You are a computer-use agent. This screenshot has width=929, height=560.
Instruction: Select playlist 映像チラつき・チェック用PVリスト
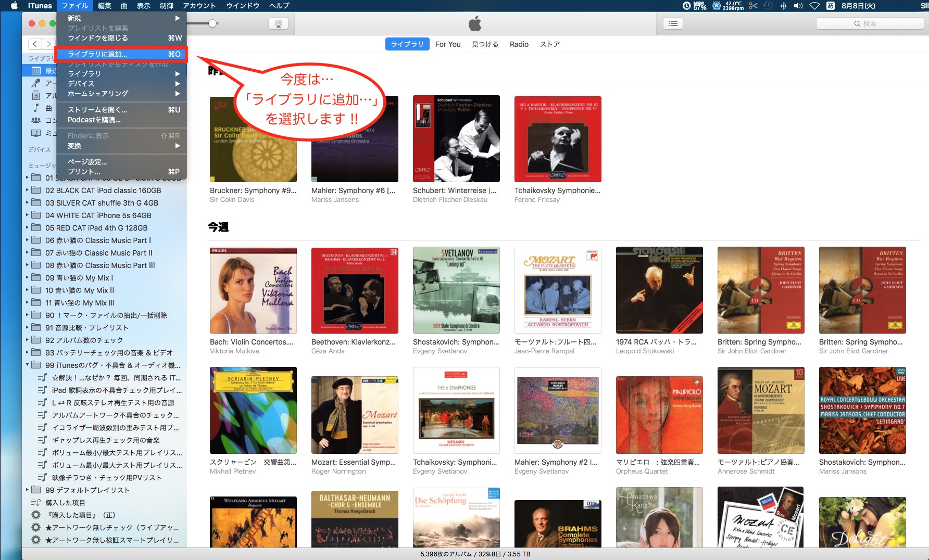click(x=107, y=478)
